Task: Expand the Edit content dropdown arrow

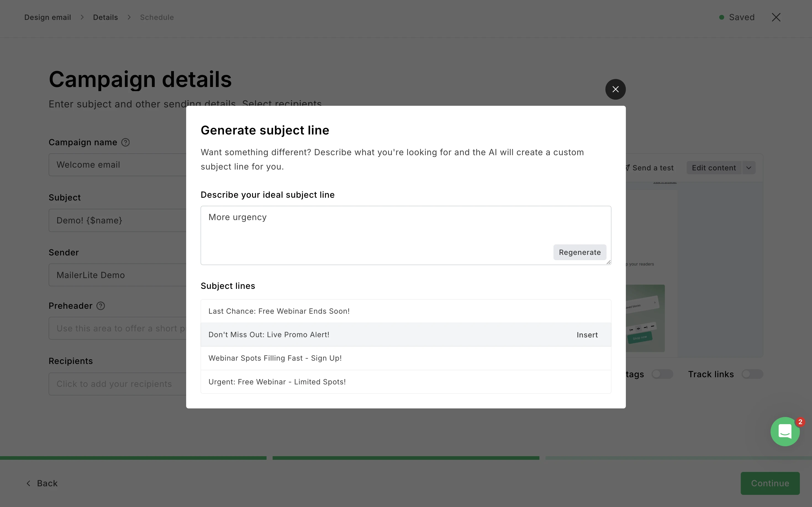Action: point(748,168)
